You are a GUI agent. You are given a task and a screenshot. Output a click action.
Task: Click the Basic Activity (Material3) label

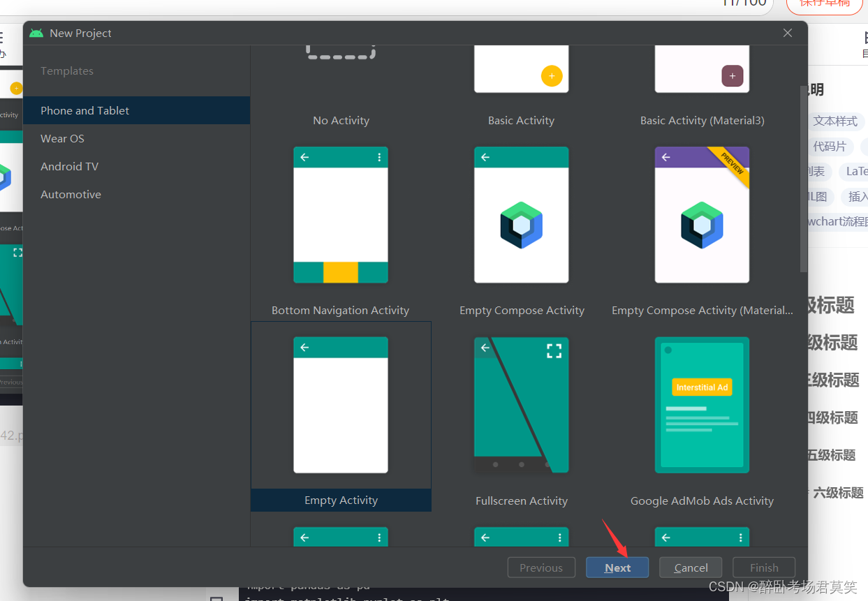(x=702, y=120)
